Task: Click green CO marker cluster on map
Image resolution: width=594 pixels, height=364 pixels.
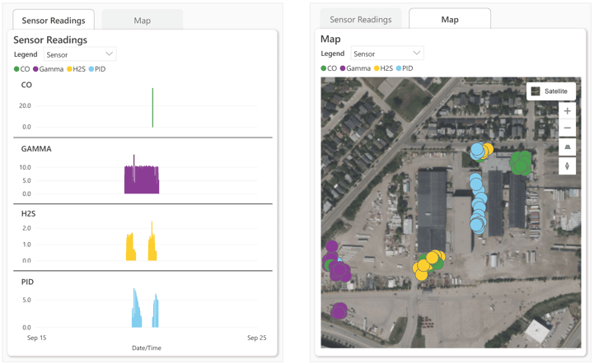Action: [520, 163]
